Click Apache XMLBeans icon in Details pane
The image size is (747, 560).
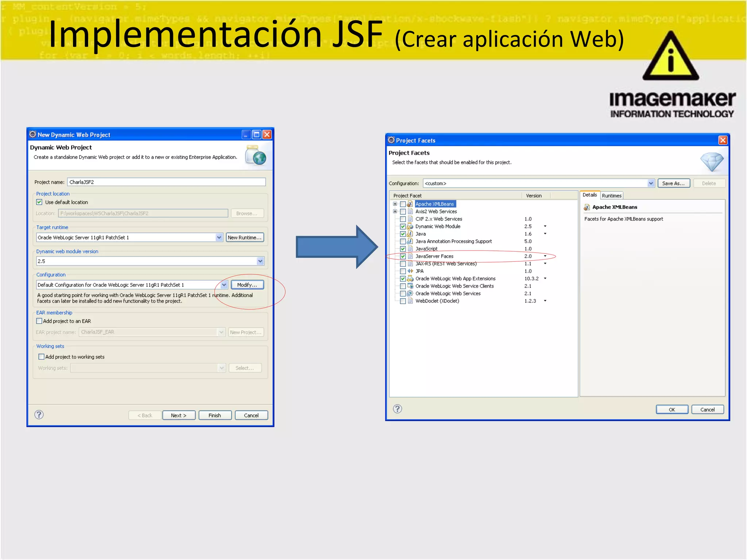point(587,207)
